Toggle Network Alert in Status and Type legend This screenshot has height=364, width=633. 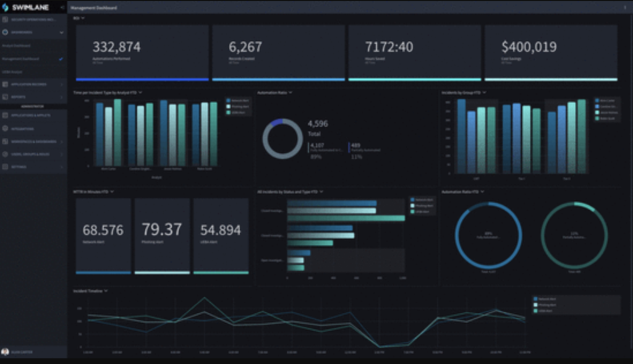point(422,200)
